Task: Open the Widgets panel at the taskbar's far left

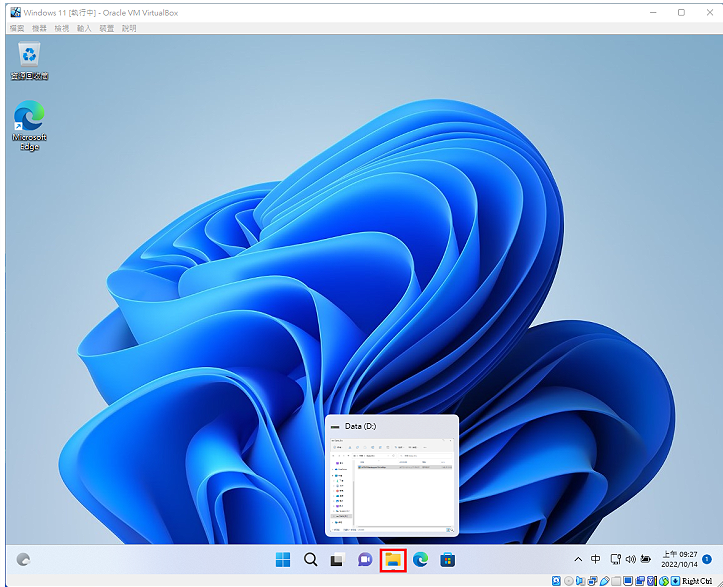Action: pyautogui.click(x=23, y=560)
